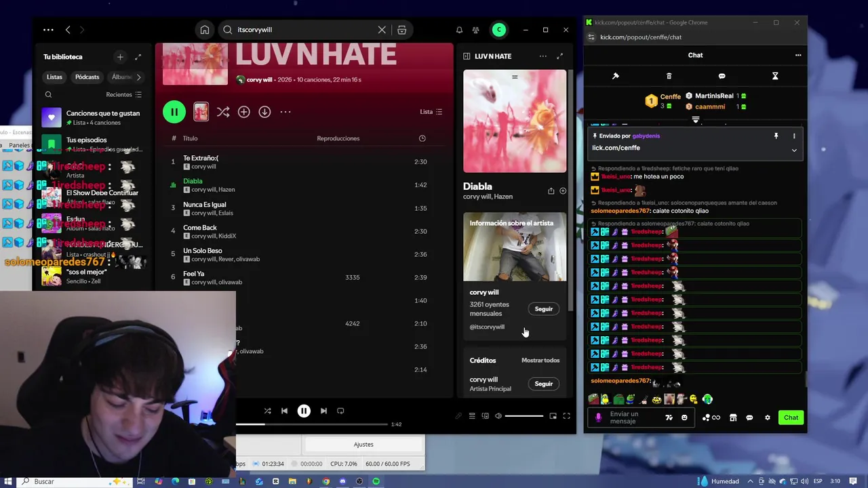Open Tus episodios in library
This screenshot has height=488, width=868.
point(92,144)
